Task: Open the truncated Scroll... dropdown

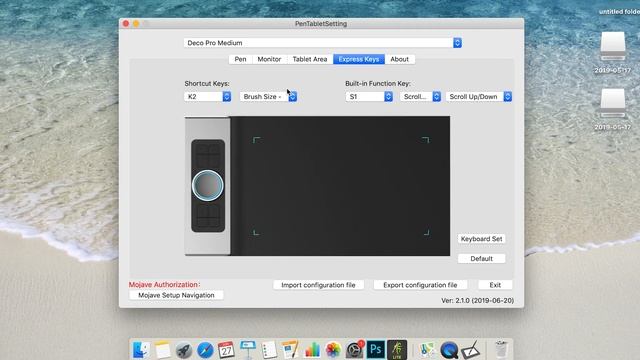Action: (420, 97)
